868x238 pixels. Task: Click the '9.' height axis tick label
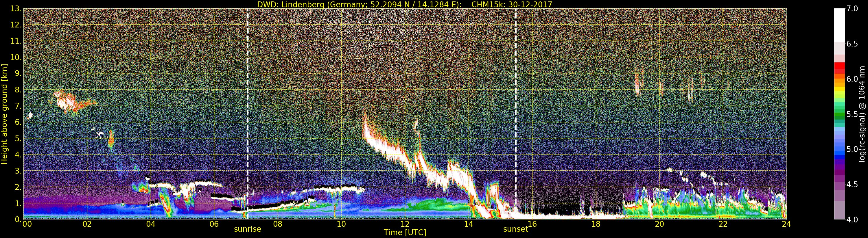(x=18, y=73)
